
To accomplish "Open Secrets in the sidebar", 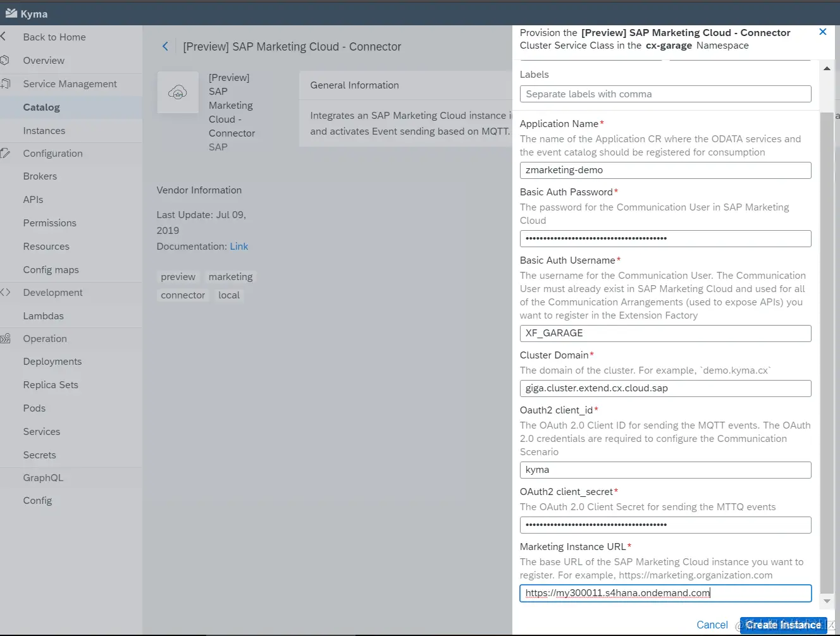I will click(x=39, y=455).
